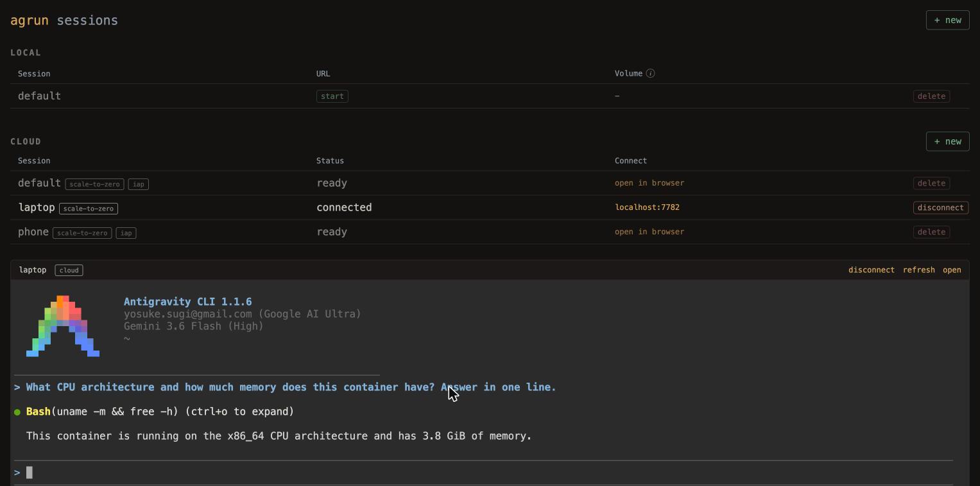This screenshot has height=486, width=980.
Task: Delete the cloud default session
Action: 931,183
